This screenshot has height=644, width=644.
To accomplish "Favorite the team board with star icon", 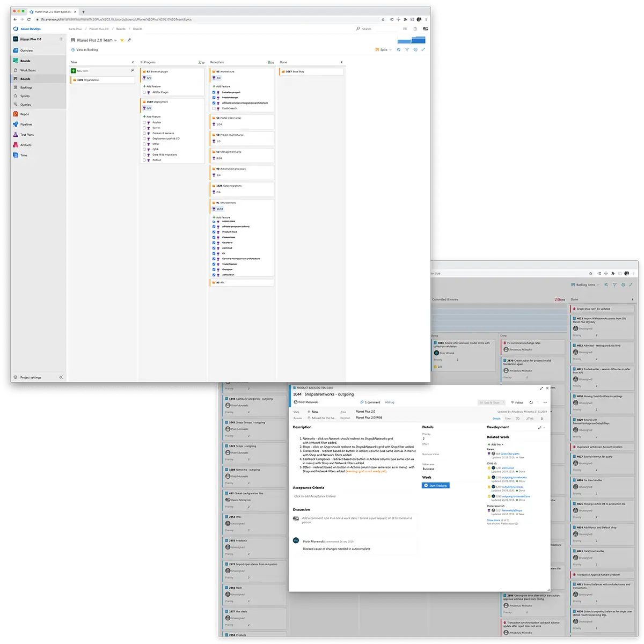I will coord(122,40).
